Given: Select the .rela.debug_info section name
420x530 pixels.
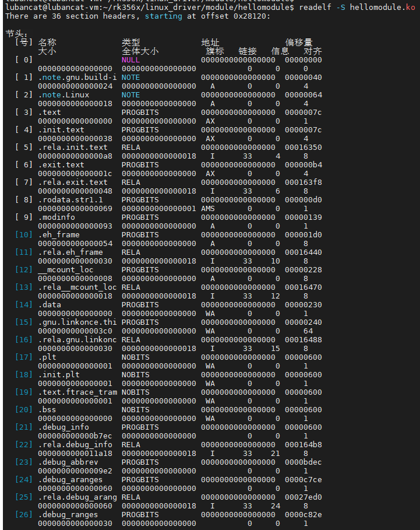Looking at the screenshot, I should (x=75, y=445).
